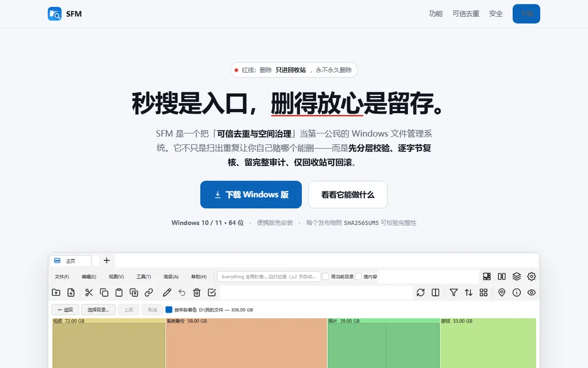Toggle the preview eye icon

(x=532, y=292)
